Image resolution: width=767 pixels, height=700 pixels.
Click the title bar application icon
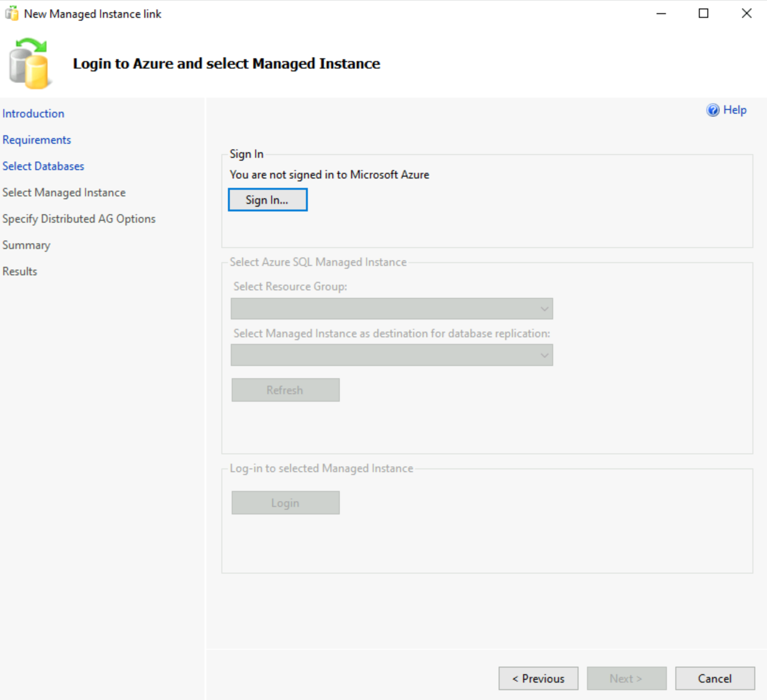click(x=11, y=13)
